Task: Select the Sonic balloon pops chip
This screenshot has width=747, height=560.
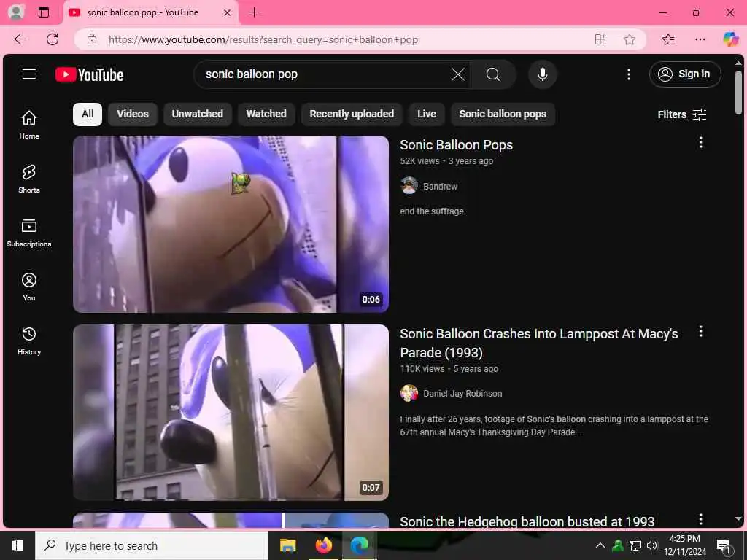Action: [x=503, y=114]
